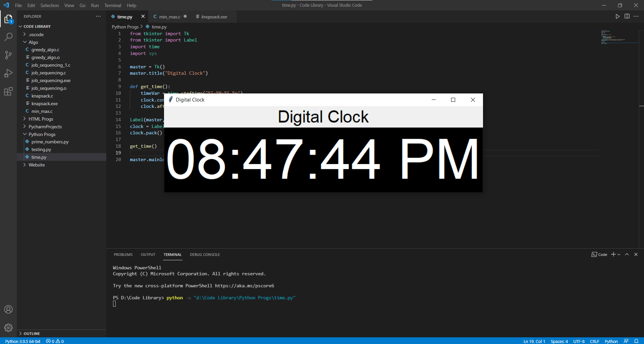Click the VS Code logo icon

[6, 5]
